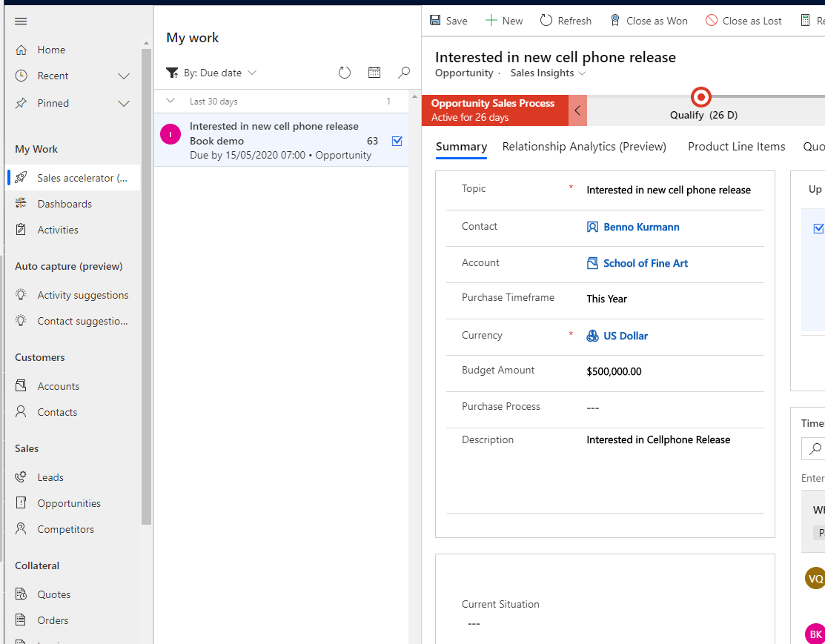Click the Qualify stage marker on process bar

(x=700, y=97)
